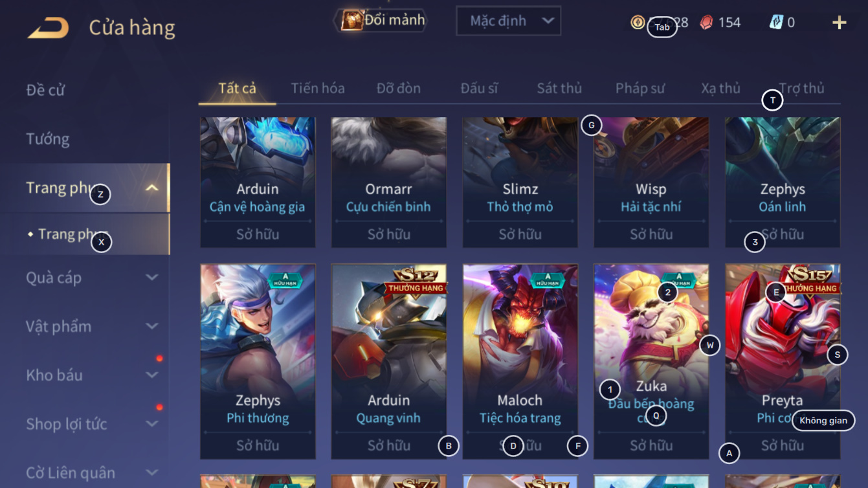Collapse the Trang phục sidebar section

point(151,188)
